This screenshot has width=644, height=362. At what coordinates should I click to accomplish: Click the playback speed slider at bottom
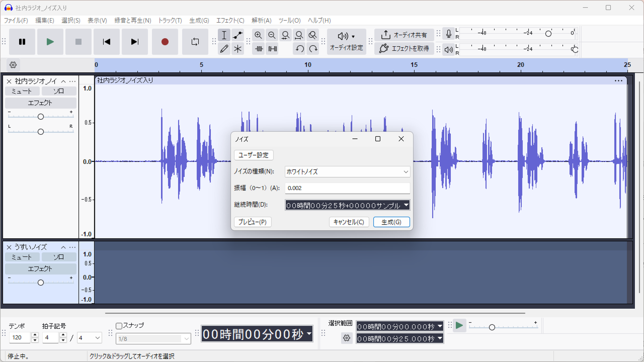coord(503,327)
